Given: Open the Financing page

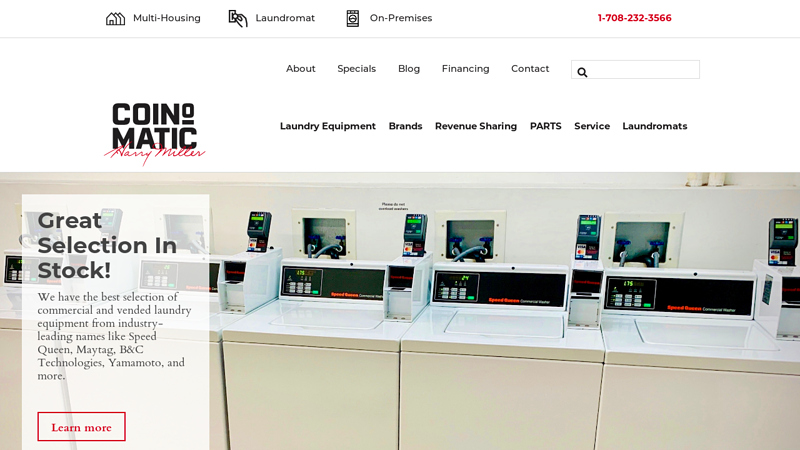Looking at the screenshot, I should point(465,69).
